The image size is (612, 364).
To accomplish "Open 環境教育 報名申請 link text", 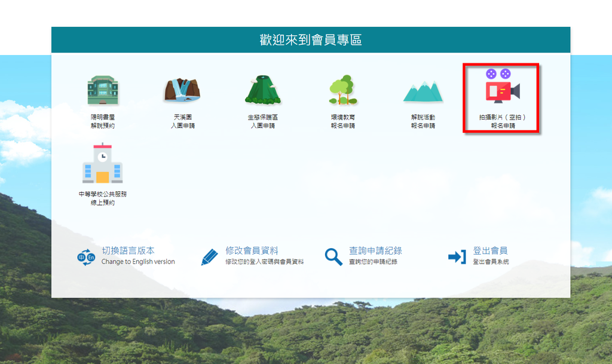I will coord(342,121).
